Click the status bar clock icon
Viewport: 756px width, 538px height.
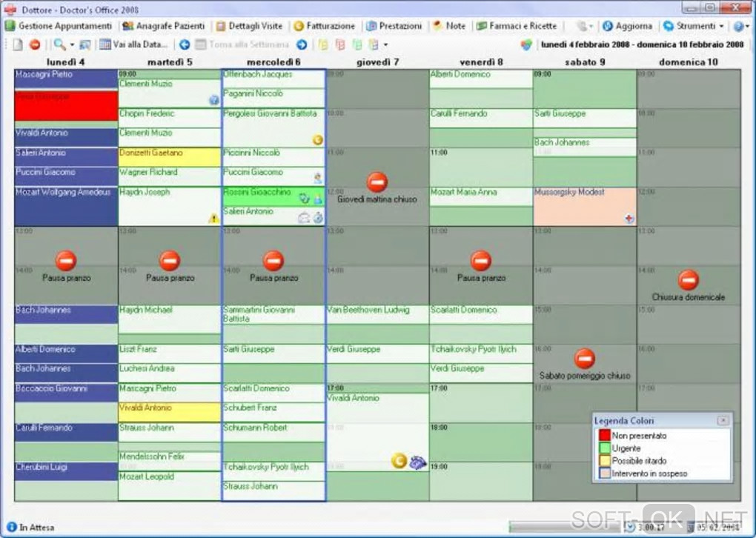tap(630, 526)
